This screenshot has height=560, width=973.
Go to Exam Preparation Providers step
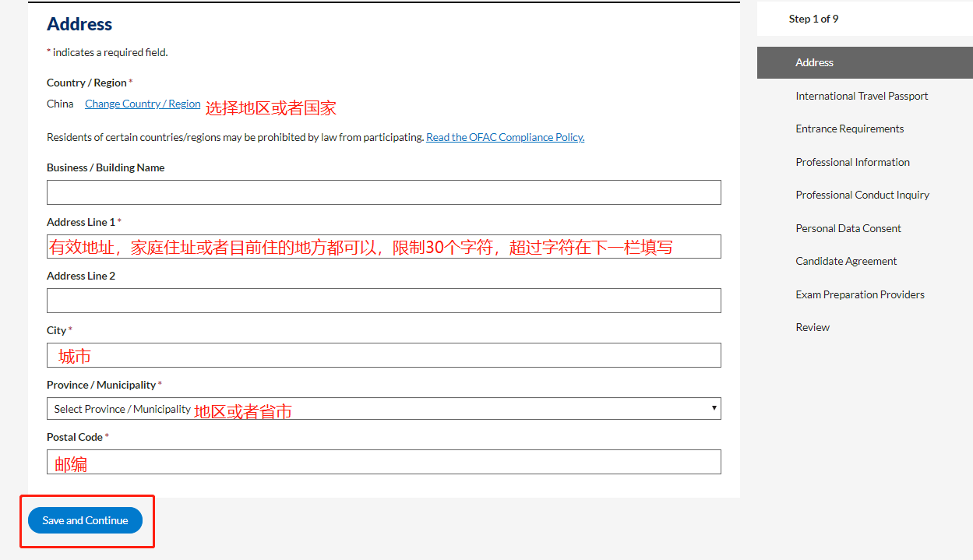pos(860,294)
